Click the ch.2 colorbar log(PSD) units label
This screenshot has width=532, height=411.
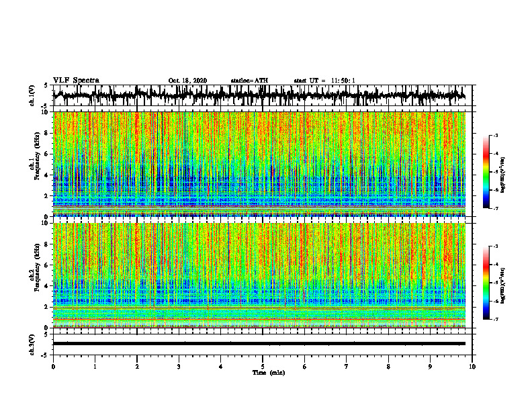click(503, 285)
